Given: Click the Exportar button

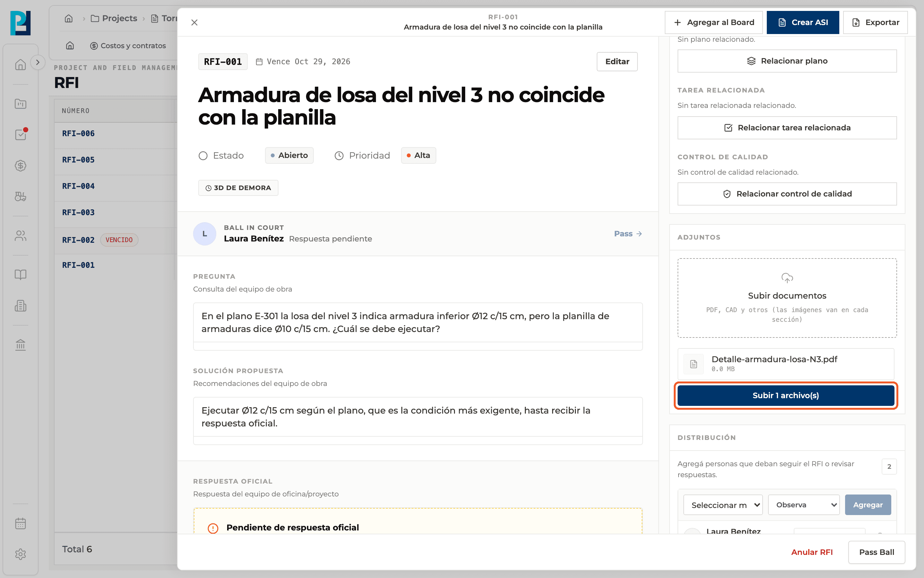Looking at the screenshot, I should tap(875, 22).
